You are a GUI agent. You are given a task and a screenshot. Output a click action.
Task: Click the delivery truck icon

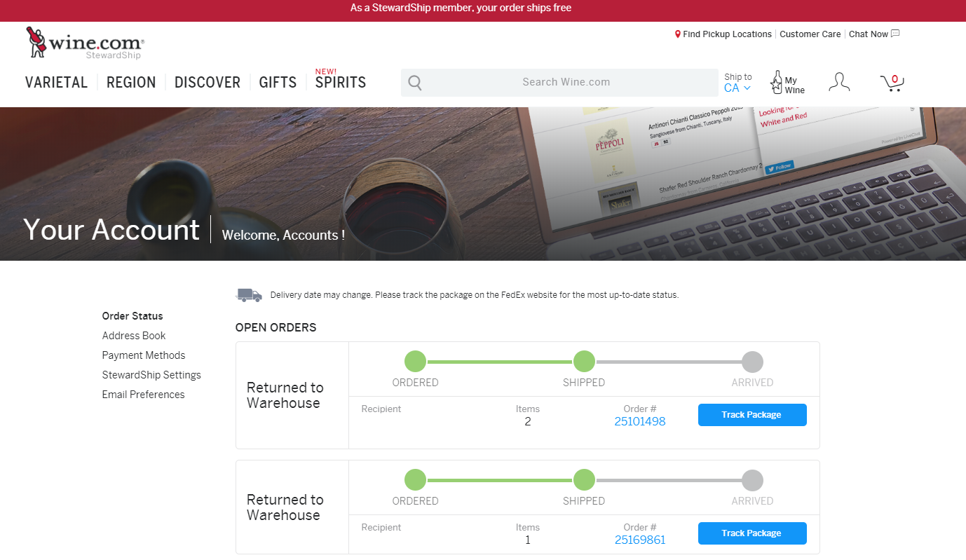(249, 295)
